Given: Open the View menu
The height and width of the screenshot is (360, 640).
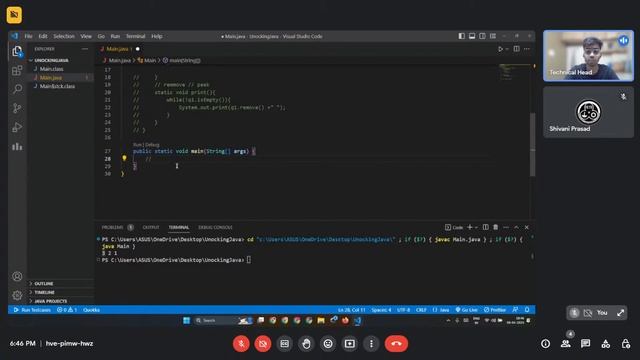Looking at the screenshot, I should click(86, 36).
